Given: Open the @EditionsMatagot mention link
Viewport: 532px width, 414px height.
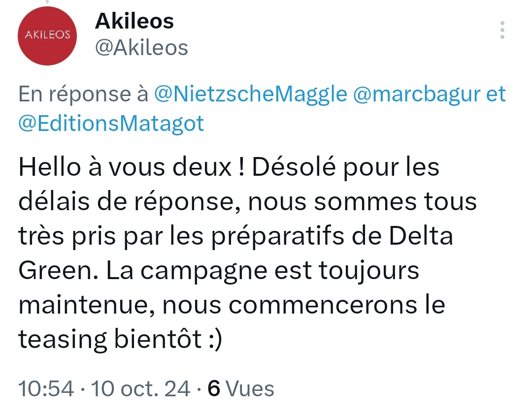Looking at the screenshot, I should [x=111, y=123].
